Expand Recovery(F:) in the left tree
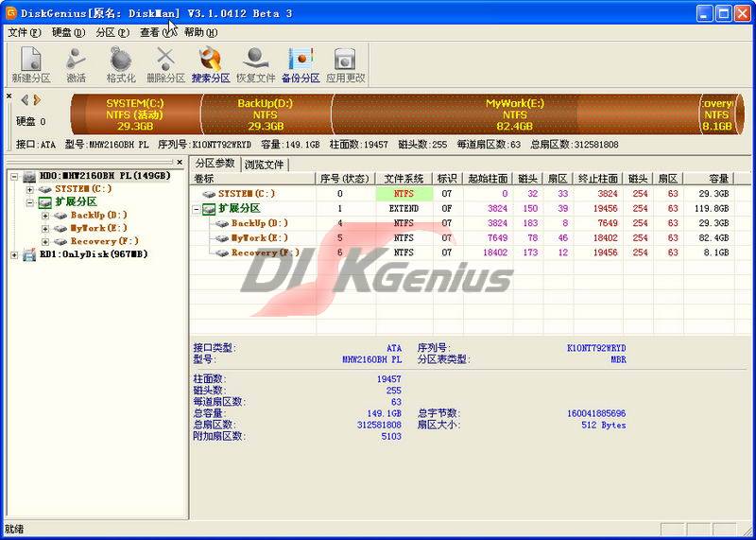 pos(45,242)
